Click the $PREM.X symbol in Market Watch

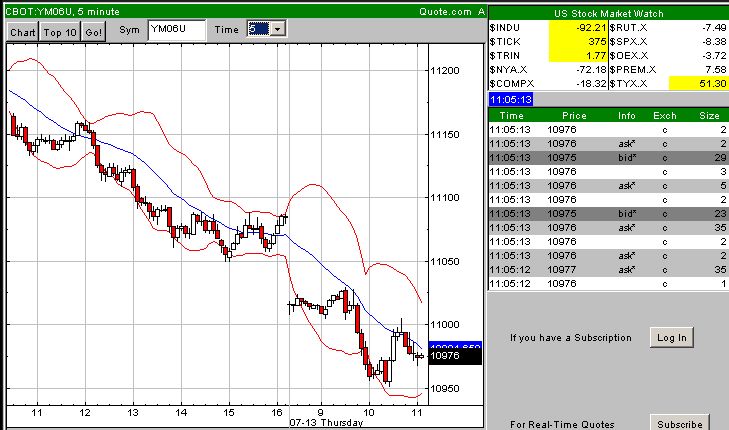click(633, 70)
